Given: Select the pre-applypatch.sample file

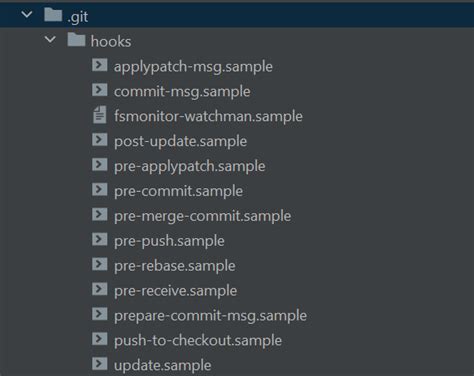Looking at the screenshot, I should pos(190,166).
